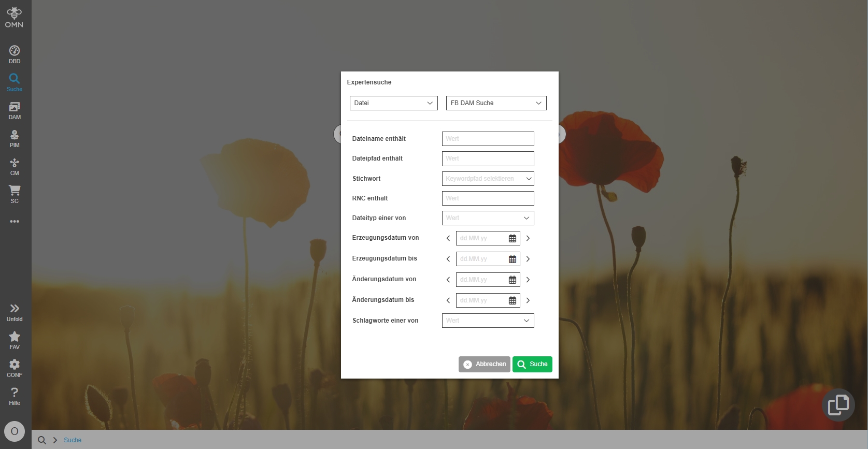Start the search with green Suche button
The height and width of the screenshot is (449, 868).
(532, 364)
